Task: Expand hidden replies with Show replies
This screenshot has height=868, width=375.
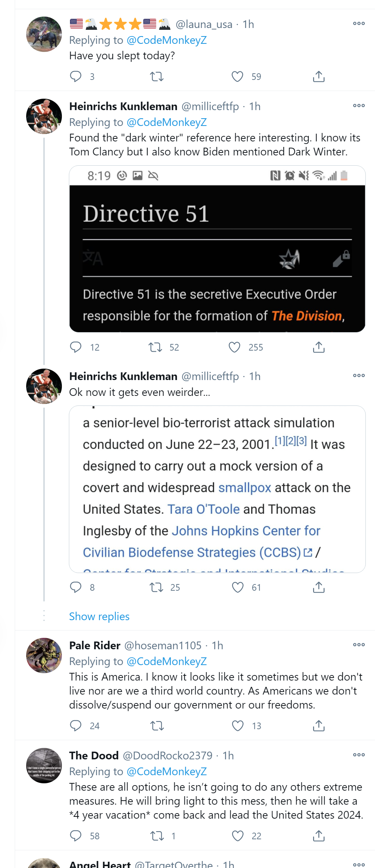Action: pos(99,616)
